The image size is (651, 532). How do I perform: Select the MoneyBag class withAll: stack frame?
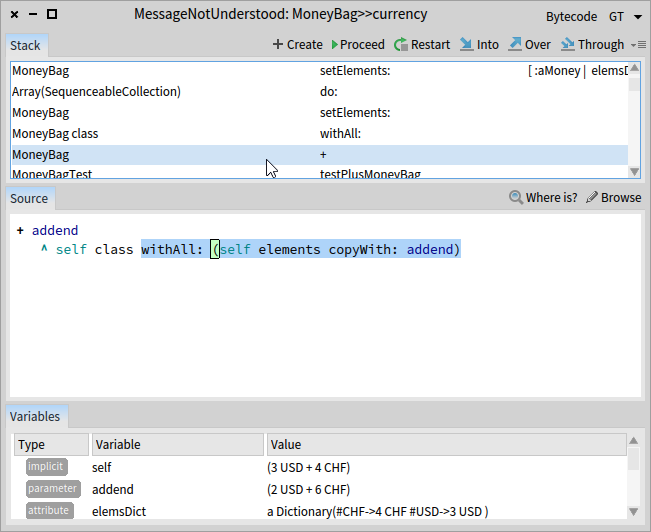click(x=319, y=134)
